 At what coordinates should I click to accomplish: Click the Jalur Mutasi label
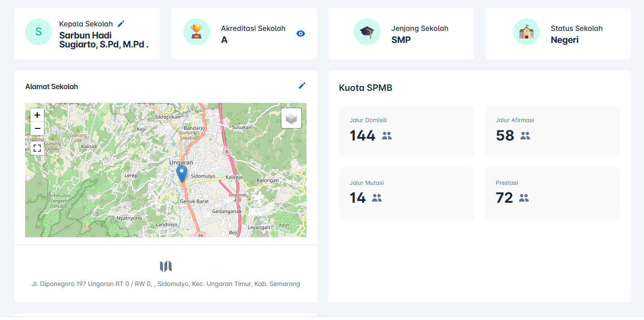(x=367, y=183)
